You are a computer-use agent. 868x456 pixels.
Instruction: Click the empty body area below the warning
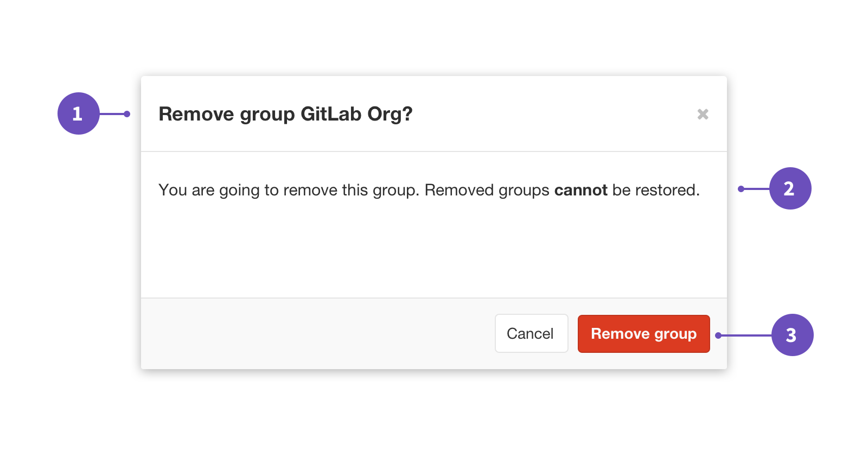point(433,250)
